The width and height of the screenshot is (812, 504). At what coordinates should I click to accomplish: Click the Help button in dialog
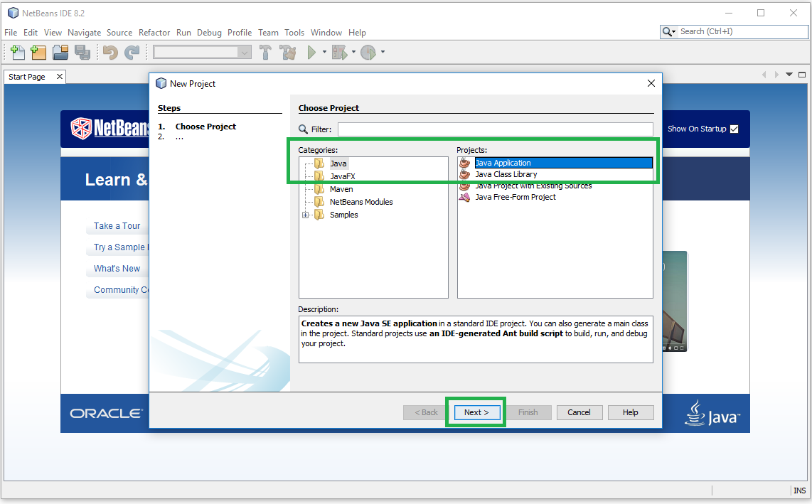click(630, 413)
